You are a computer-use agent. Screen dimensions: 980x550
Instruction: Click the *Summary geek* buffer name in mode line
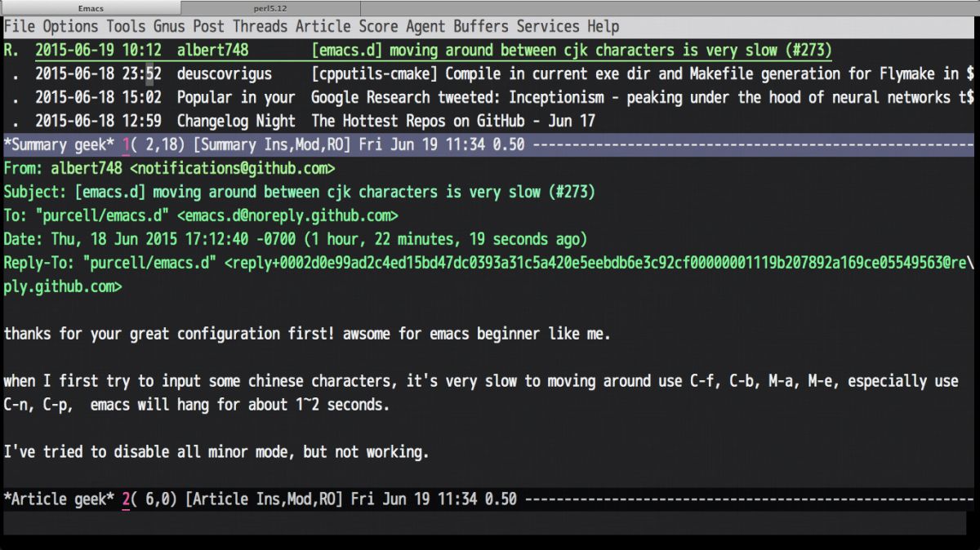[x=59, y=144]
